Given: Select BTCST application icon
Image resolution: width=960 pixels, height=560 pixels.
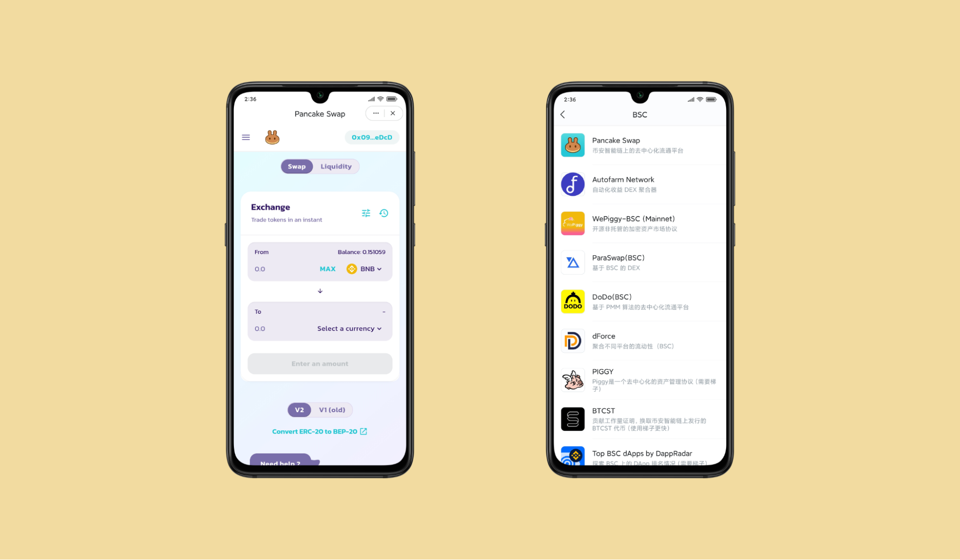Looking at the screenshot, I should (x=572, y=418).
